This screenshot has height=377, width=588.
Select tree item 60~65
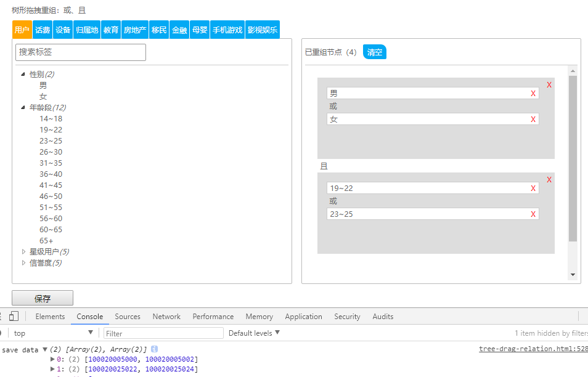[51, 229]
